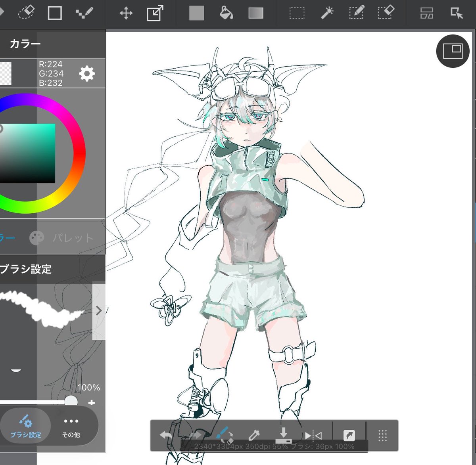Open the Transform tool
Viewport: 476px width, 465px height.
pyautogui.click(x=155, y=13)
